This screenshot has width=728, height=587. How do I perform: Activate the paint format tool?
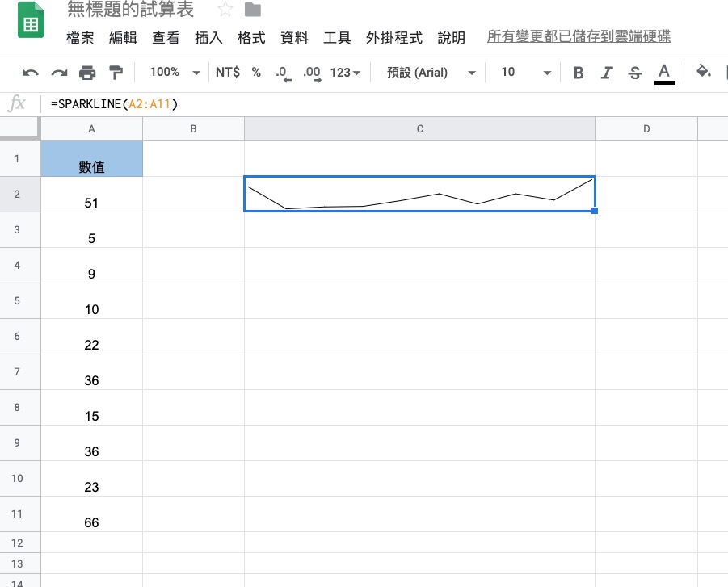tap(116, 73)
